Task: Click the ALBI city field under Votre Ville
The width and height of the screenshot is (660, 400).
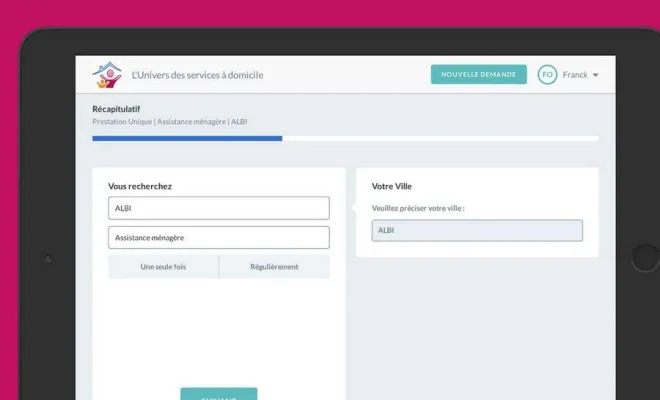Action: point(477,230)
